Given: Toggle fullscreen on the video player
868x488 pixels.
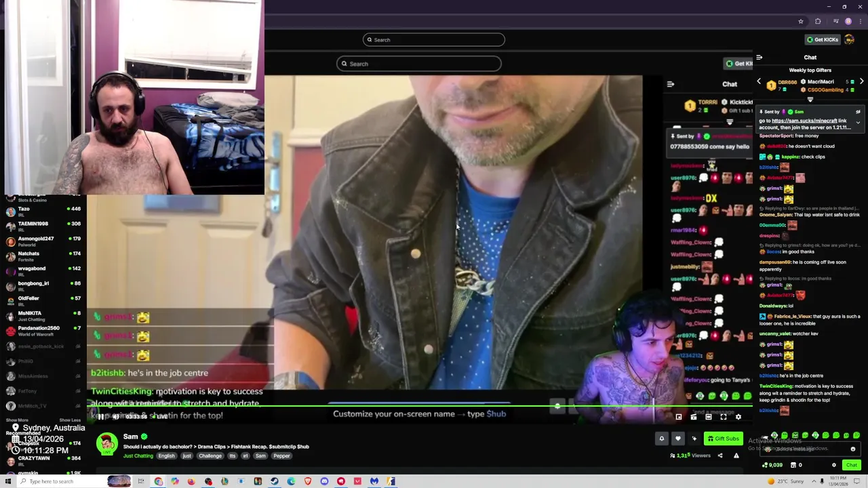Looking at the screenshot, I should [x=724, y=417].
